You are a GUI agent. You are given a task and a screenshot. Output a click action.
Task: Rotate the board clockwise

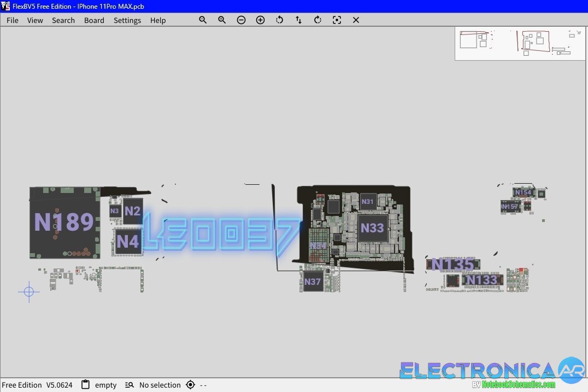317,20
